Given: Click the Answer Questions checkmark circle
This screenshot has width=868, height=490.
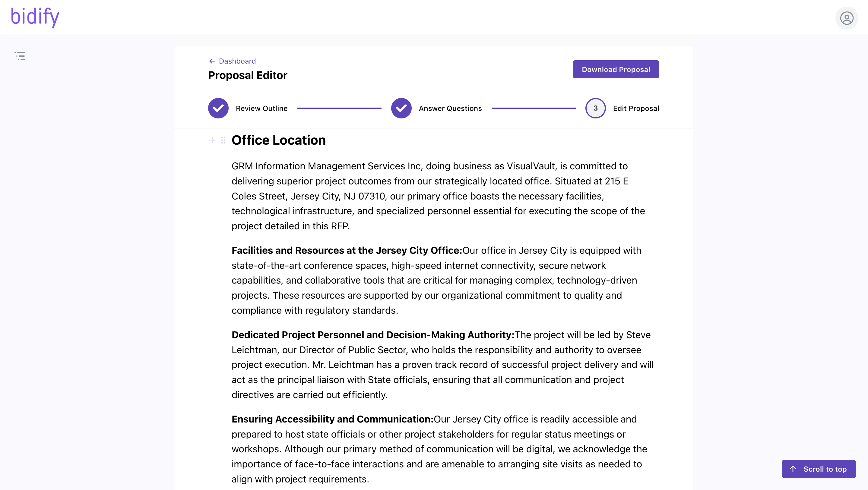Looking at the screenshot, I should point(401,108).
